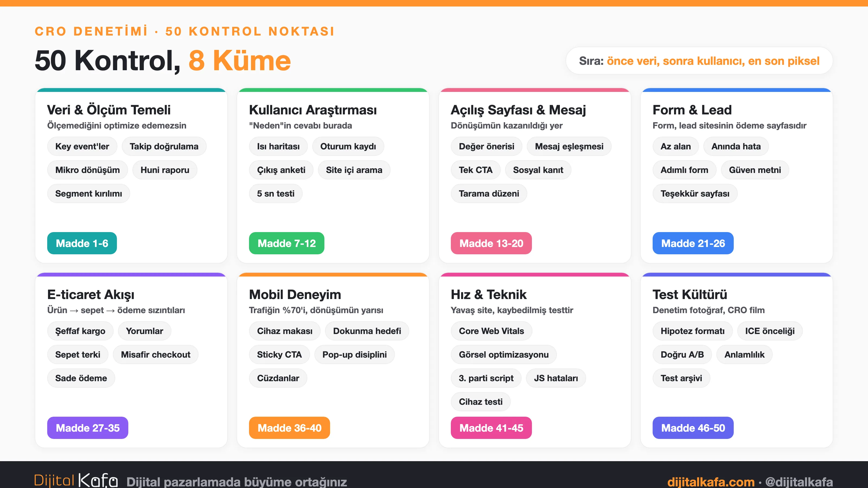The width and height of the screenshot is (868, 488).
Task: Click the Madde 41-45 badge
Action: click(491, 428)
